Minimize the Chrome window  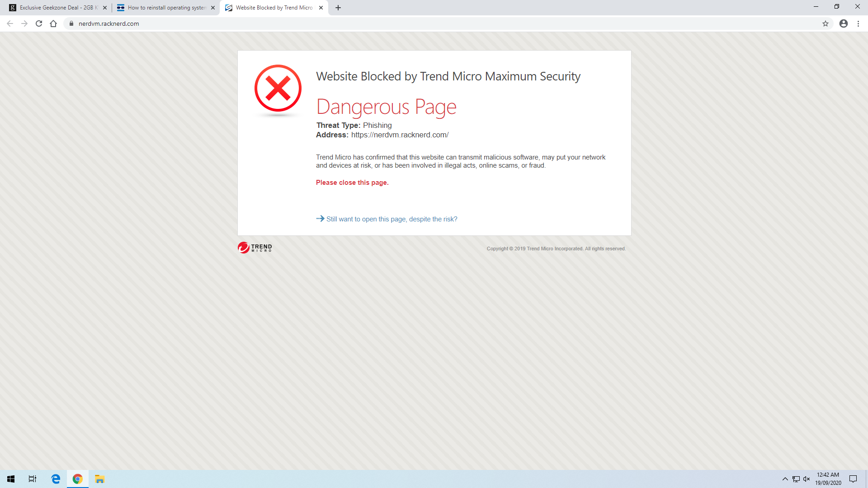(x=816, y=7)
